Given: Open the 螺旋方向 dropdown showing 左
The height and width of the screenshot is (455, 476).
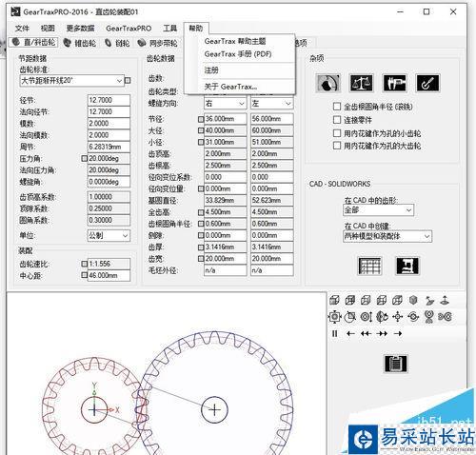Looking at the screenshot, I should [271, 104].
